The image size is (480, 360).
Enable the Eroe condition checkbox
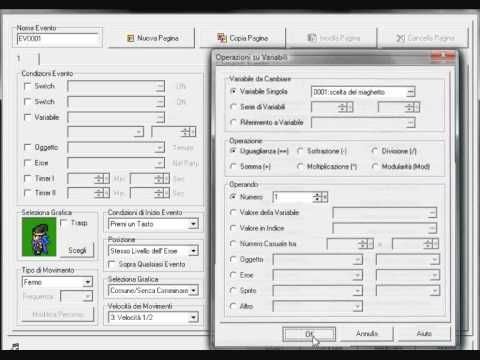pos(28,163)
